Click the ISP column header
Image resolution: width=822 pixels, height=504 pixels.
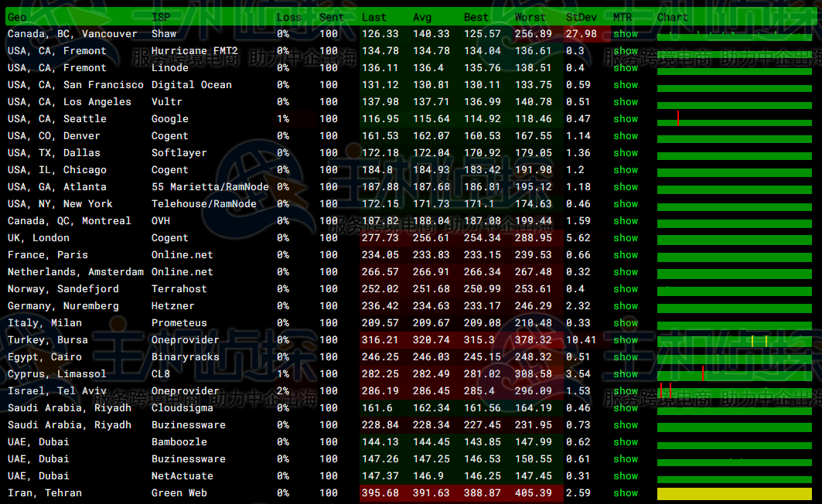pyautogui.click(x=161, y=17)
